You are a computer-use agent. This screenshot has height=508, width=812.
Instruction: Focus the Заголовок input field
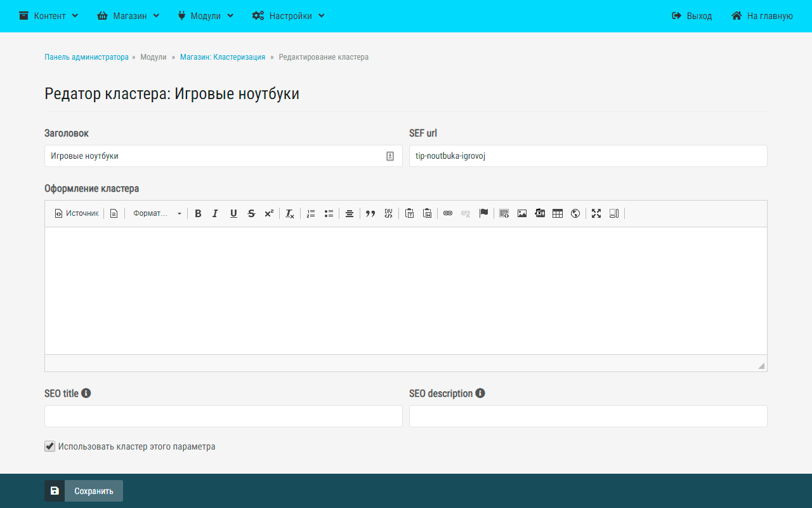click(223, 156)
